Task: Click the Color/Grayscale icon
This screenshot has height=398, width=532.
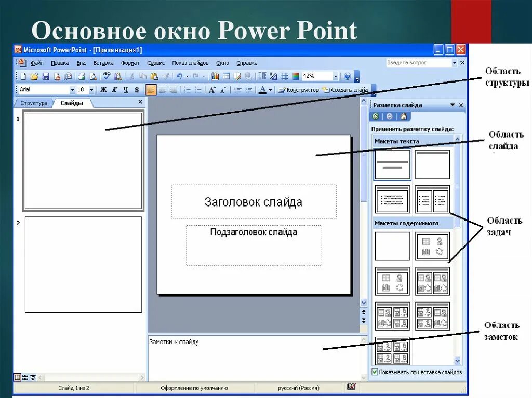Action: 296,76
